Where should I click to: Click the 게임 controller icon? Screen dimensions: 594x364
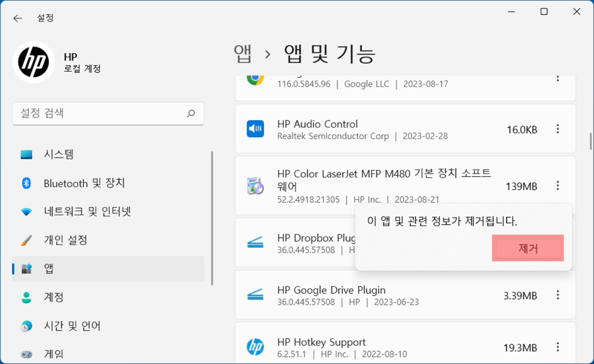point(27,354)
